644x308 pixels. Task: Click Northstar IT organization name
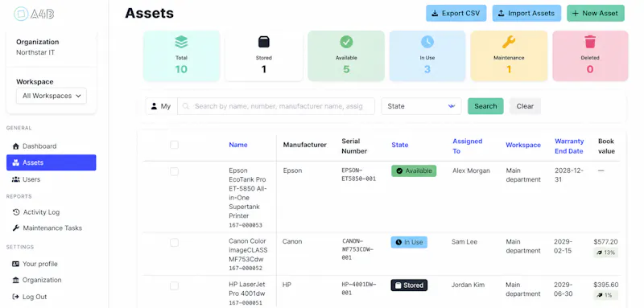(x=35, y=52)
